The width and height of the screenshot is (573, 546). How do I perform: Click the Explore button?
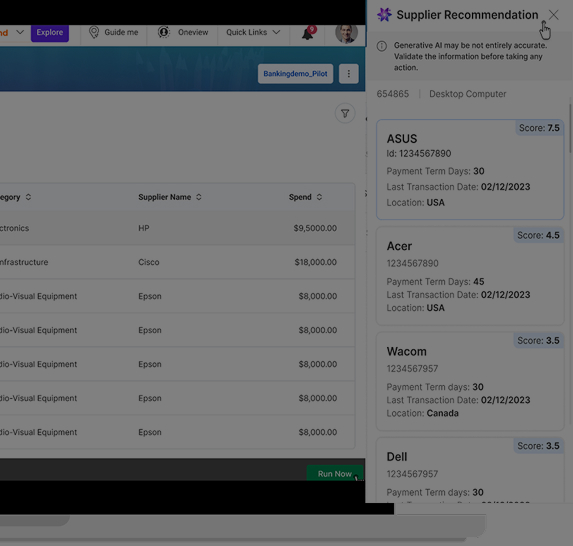(x=50, y=33)
